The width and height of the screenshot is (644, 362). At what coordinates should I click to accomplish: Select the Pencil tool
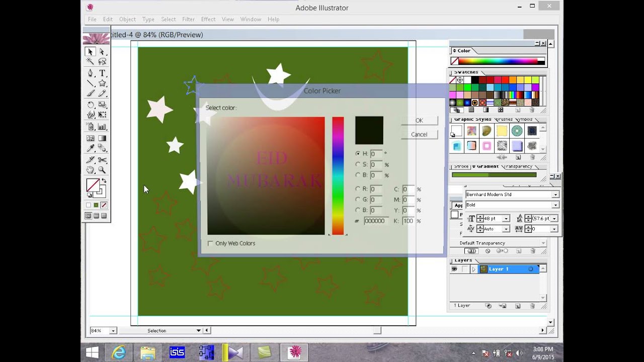tap(102, 93)
